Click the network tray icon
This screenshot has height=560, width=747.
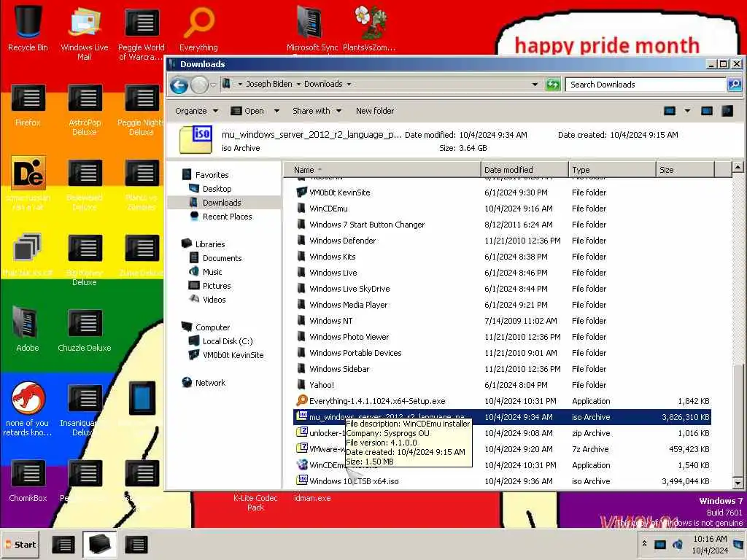tap(660, 544)
